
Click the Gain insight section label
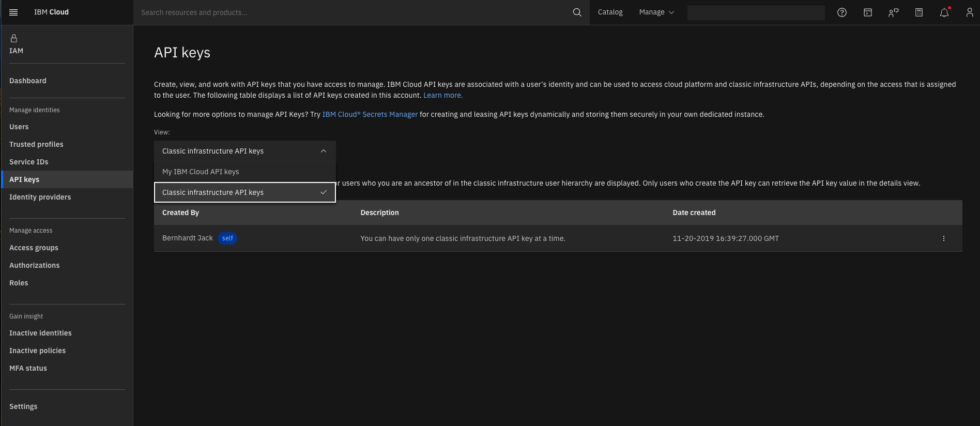pyautogui.click(x=26, y=316)
